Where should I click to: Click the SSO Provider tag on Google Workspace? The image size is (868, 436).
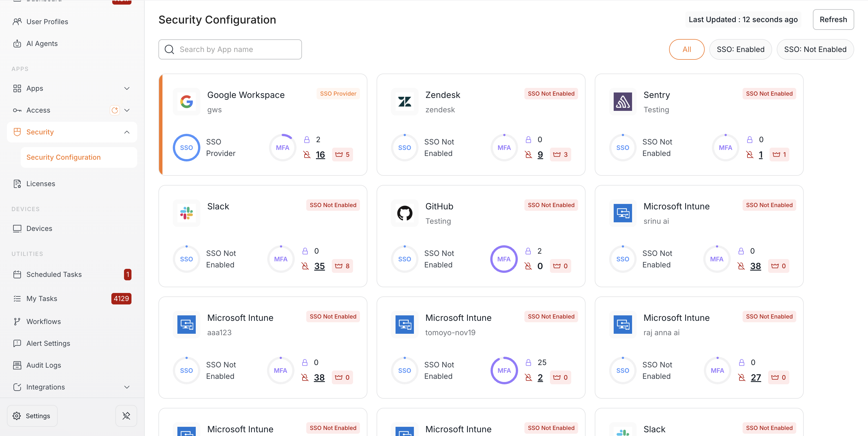tap(338, 94)
